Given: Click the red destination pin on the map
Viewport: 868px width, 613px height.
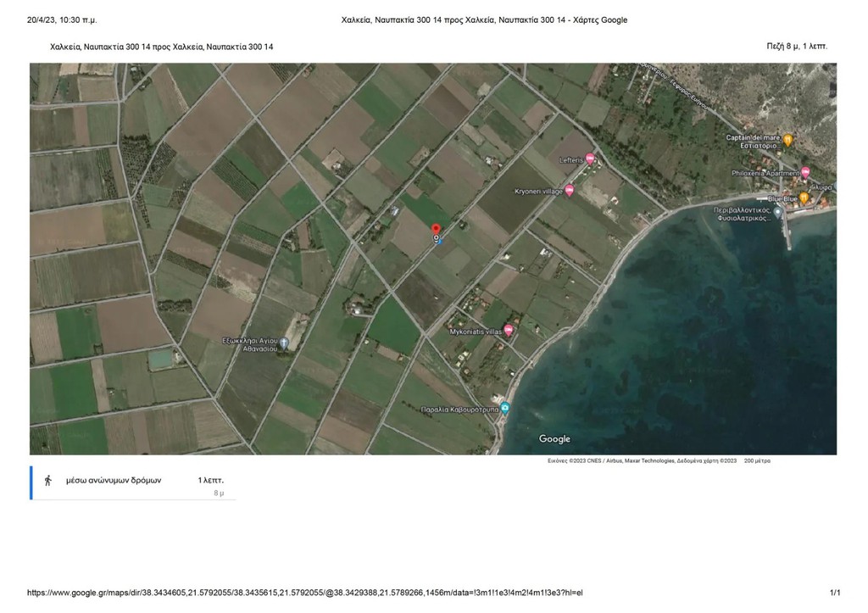Looking at the screenshot, I should point(437,230).
